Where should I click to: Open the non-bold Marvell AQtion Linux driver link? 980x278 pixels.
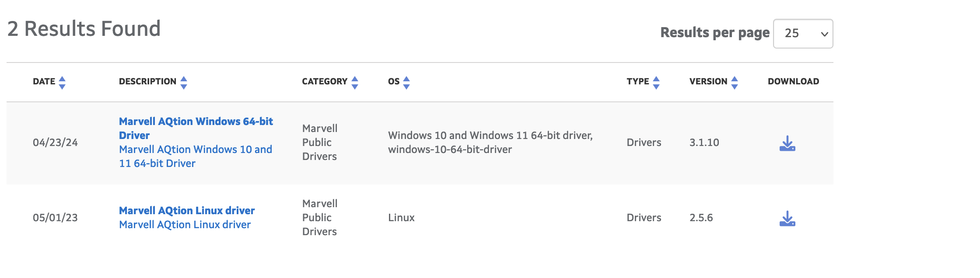pyautogui.click(x=185, y=224)
